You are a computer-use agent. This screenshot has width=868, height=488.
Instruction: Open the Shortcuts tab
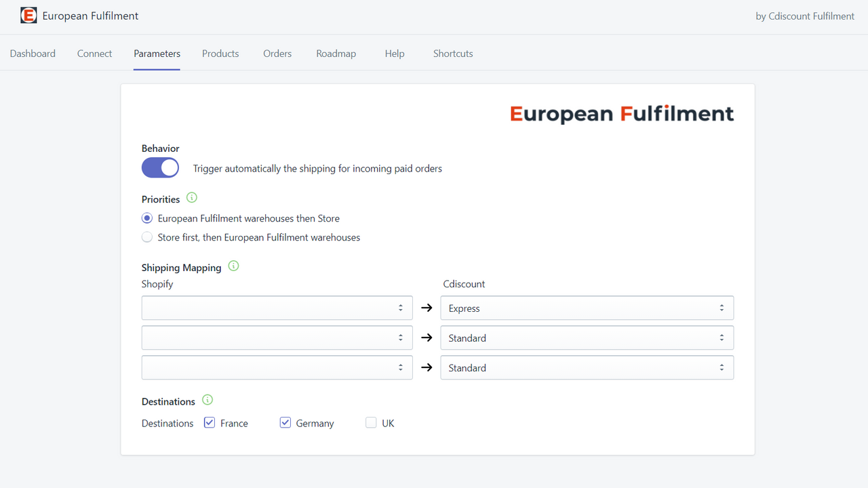453,54
